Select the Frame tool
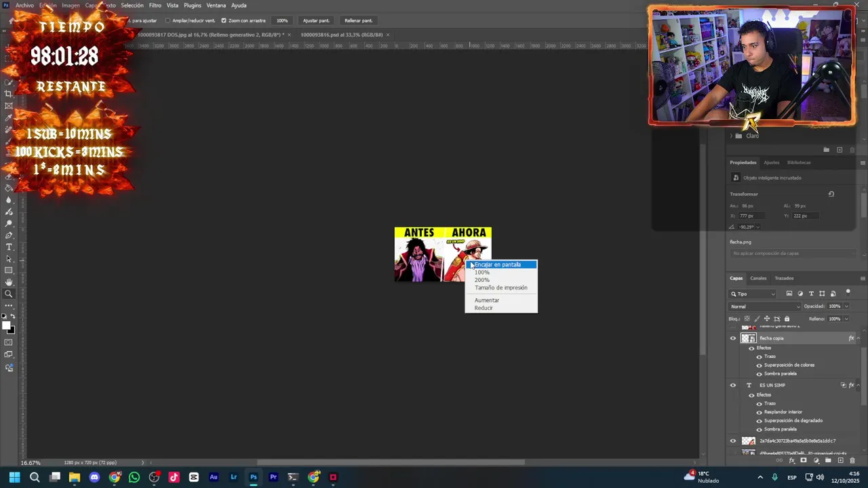Screen dimensions: 868x488 coord(9,106)
